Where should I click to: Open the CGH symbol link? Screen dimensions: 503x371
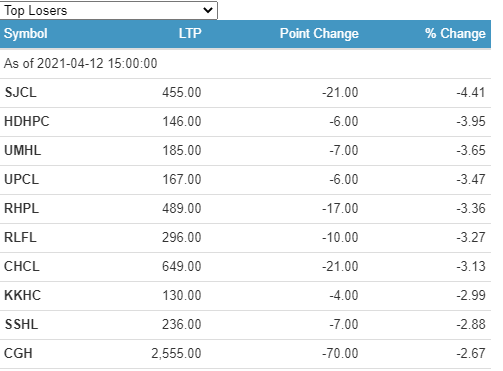pos(18,353)
